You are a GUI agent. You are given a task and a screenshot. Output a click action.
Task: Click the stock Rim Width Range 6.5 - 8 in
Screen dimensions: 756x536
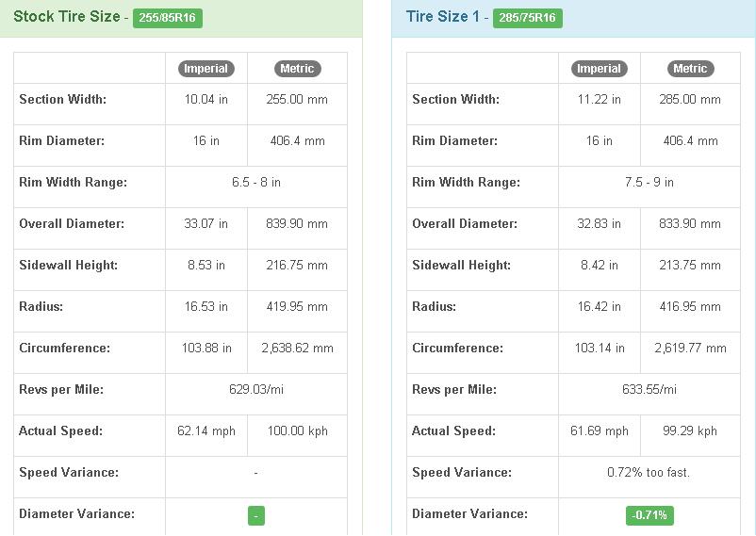click(256, 182)
